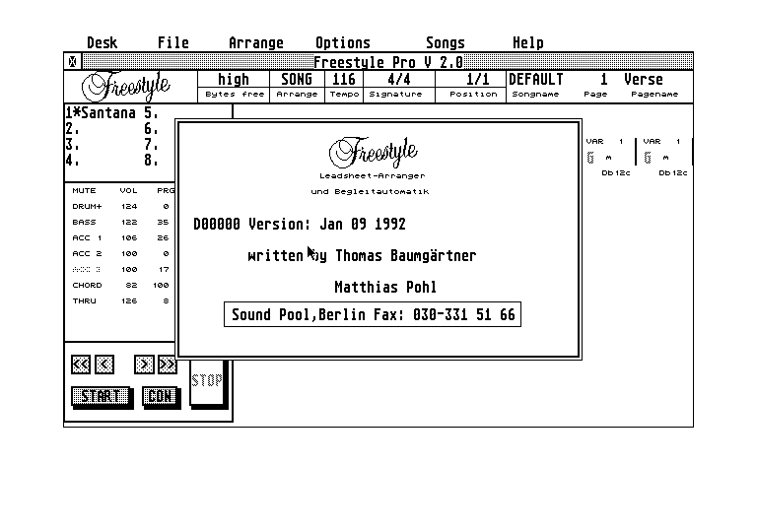Image resolution: width=757 pixels, height=532 pixels.
Task: Click the Matthias Pohl credit text
Action: (x=385, y=288)
